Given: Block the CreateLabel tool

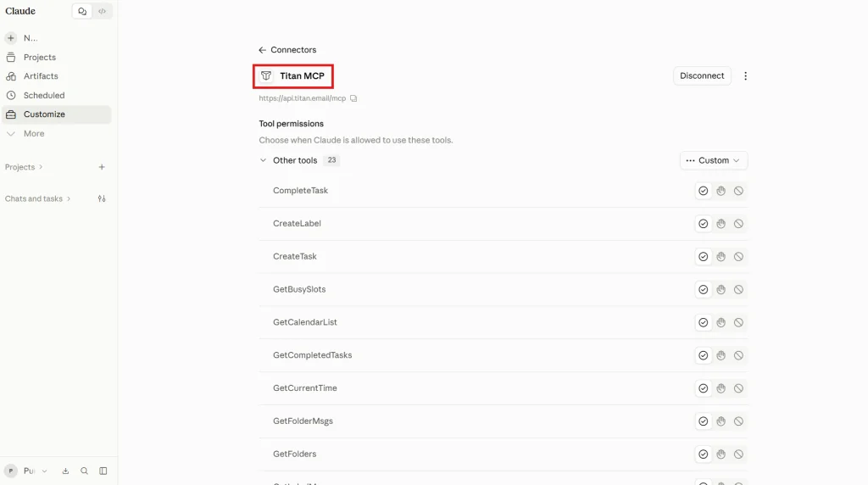Looking at the screenshot, I should click(738, 224).
